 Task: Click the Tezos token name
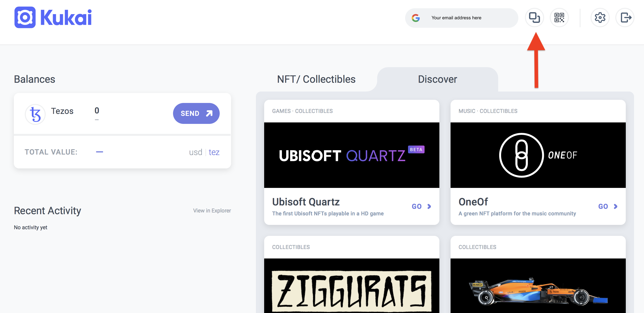(x=62, y=111)
